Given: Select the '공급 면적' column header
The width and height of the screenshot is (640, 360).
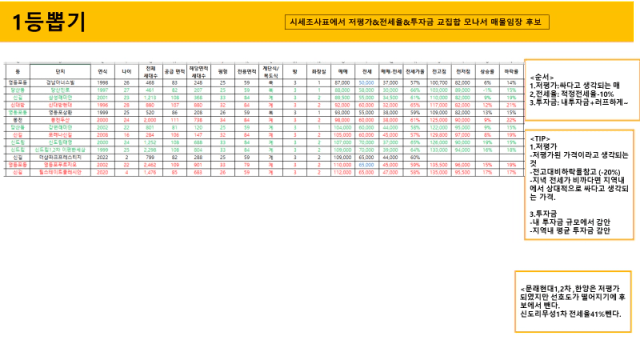Looking at the screenshot, I should point(175,71).
